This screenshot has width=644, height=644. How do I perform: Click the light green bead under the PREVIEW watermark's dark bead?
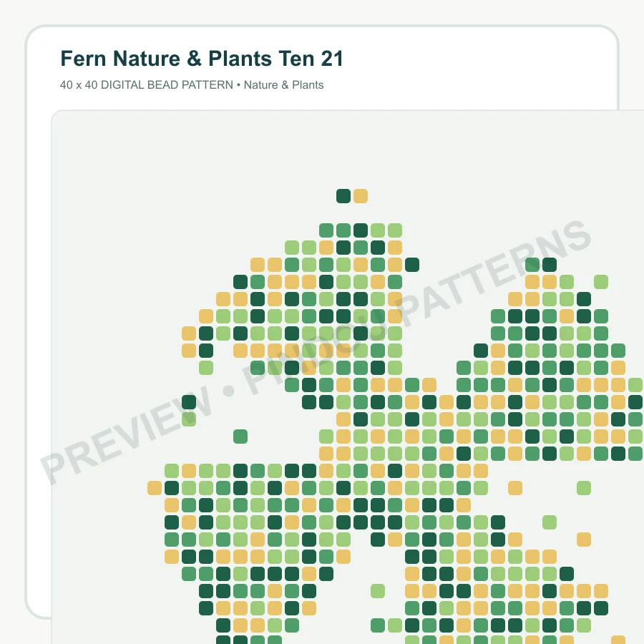189,419
